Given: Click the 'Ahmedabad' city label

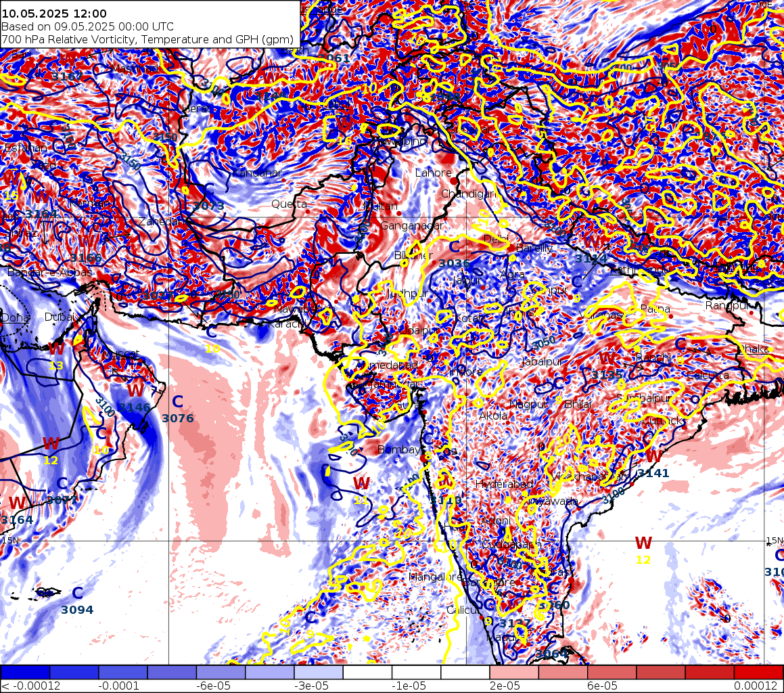Looking at the screenshot, I should [x=386, y=365].
